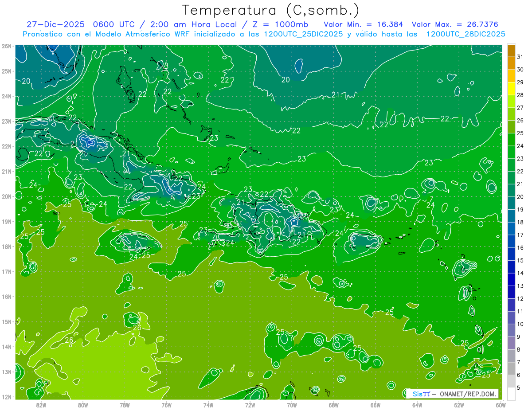Click the 62W longitude axis label
532x411 pixels.
[459, 405]
